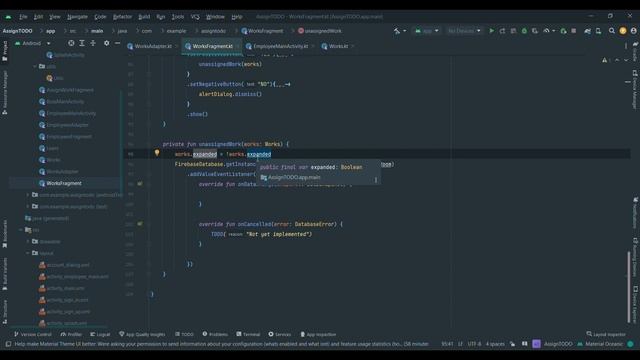640x360 pixels.
Task: Open the Layout Inspector button
Action: click(x=606, y=334)
